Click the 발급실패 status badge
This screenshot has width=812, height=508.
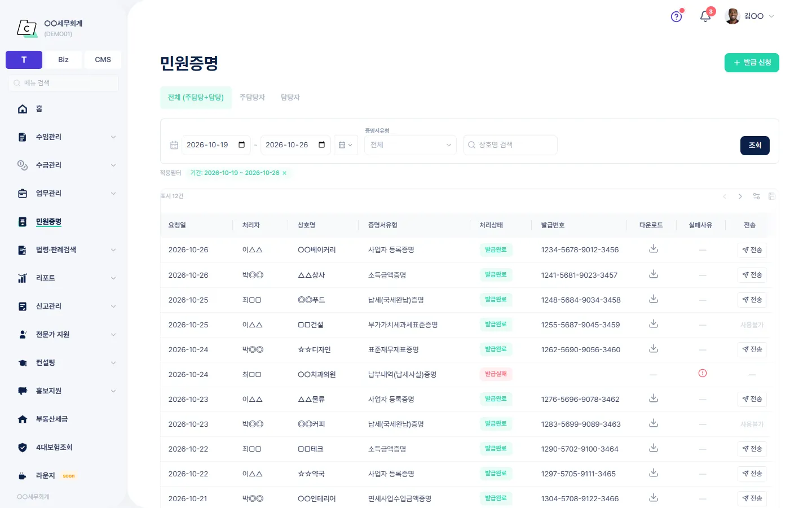tap(496, 374)
